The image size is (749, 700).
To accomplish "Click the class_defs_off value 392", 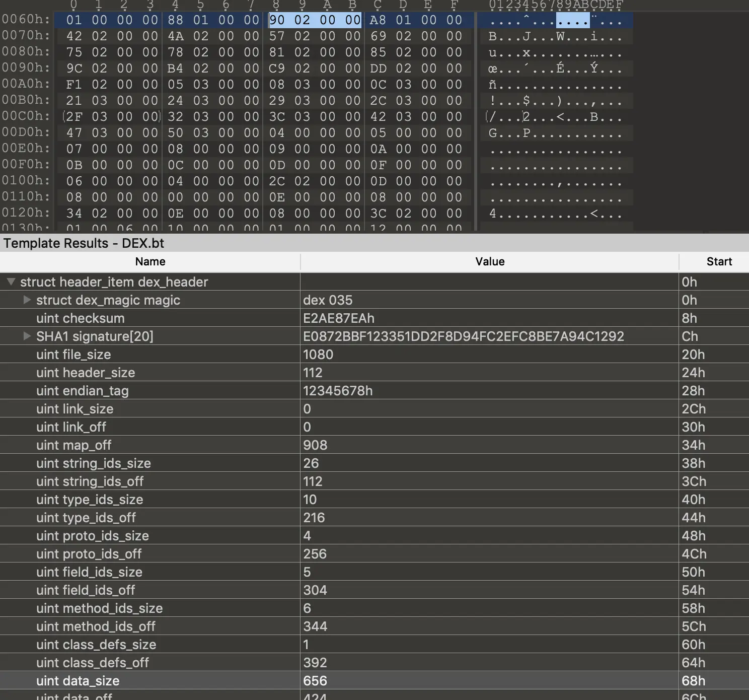I will pos(315,663).
